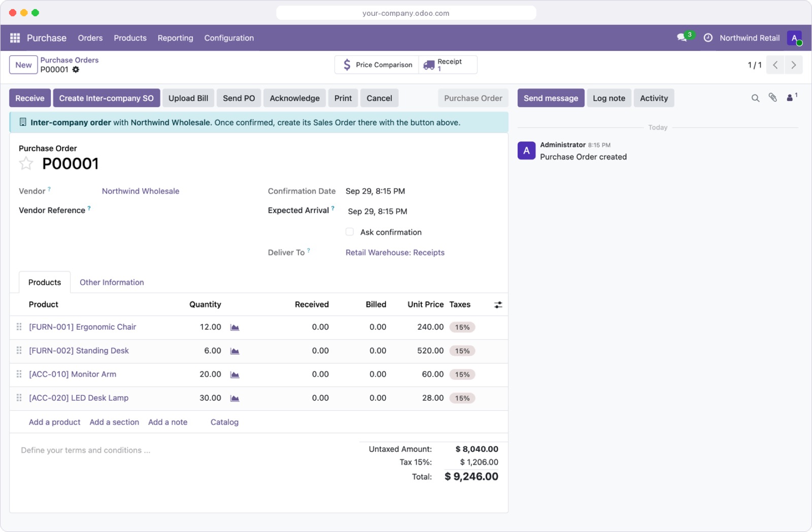Open the Catalog link
The height and width of the screenshot is (532, 812).
tap(224, 422)
